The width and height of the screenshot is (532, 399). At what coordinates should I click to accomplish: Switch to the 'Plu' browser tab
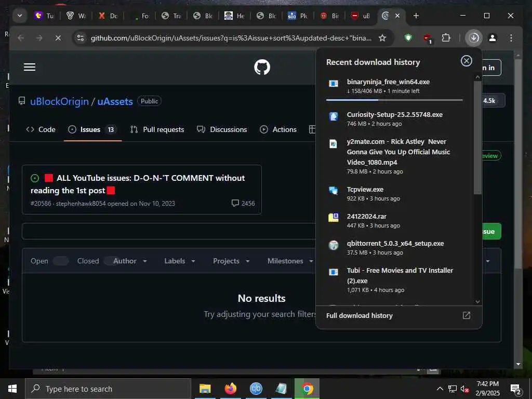(x=298, y=16)
